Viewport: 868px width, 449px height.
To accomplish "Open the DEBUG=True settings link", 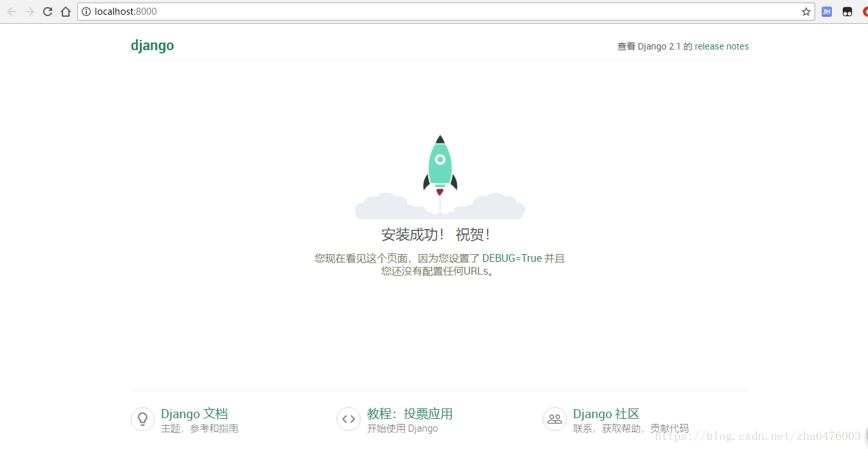I will [512, 258].
